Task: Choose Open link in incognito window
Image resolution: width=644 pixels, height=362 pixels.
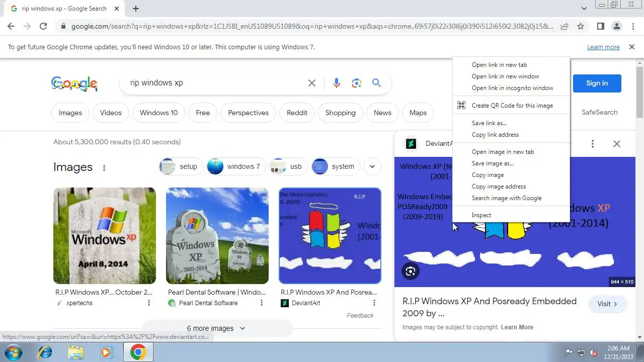Action: [511, 88]
